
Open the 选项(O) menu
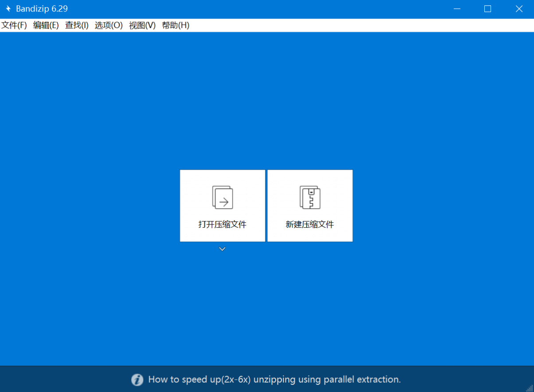(109, 25)
